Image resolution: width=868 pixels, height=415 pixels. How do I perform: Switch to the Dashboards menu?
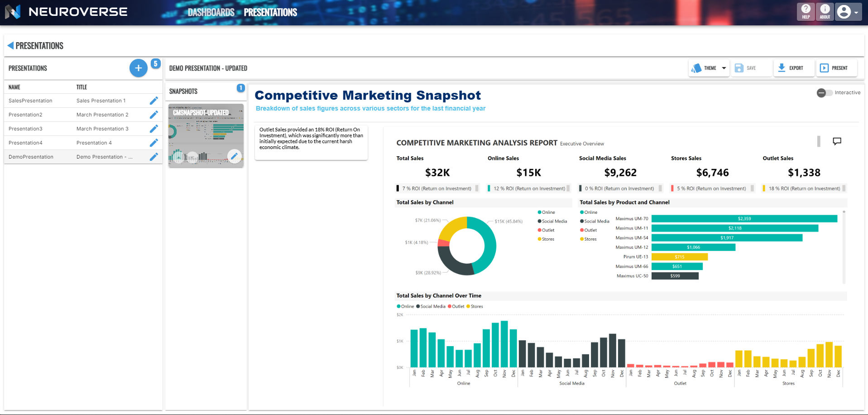pyautogui.click(x=211, y=12)
